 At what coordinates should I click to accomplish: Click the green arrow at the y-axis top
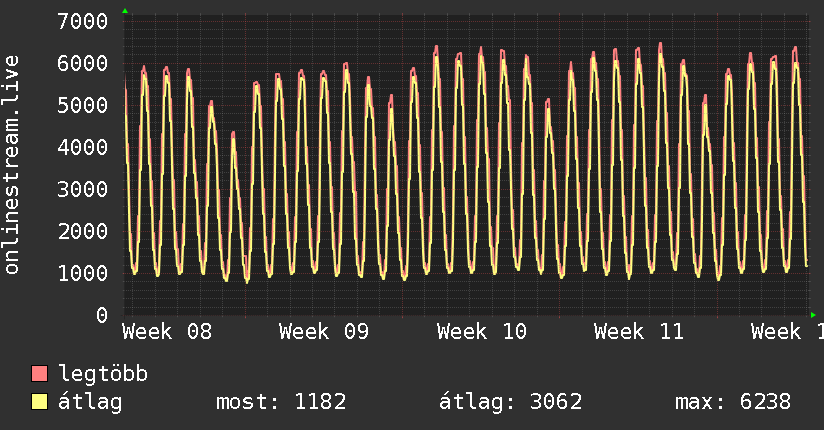(x=125, y=10)
